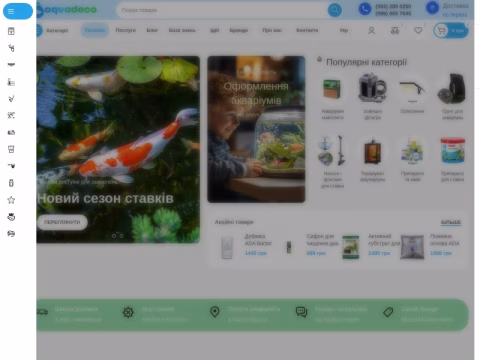Open the Послуги menu item
Image resolution: width=480 pixels, height=360 pixels.
click(126, 30)
